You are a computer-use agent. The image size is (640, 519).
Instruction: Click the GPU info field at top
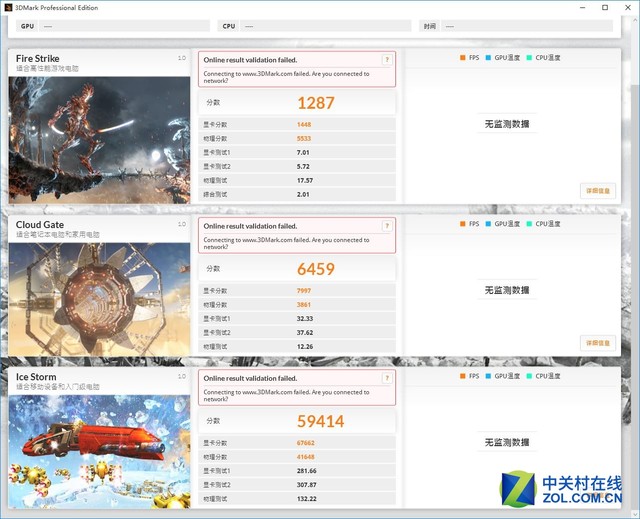click(124, 26)
